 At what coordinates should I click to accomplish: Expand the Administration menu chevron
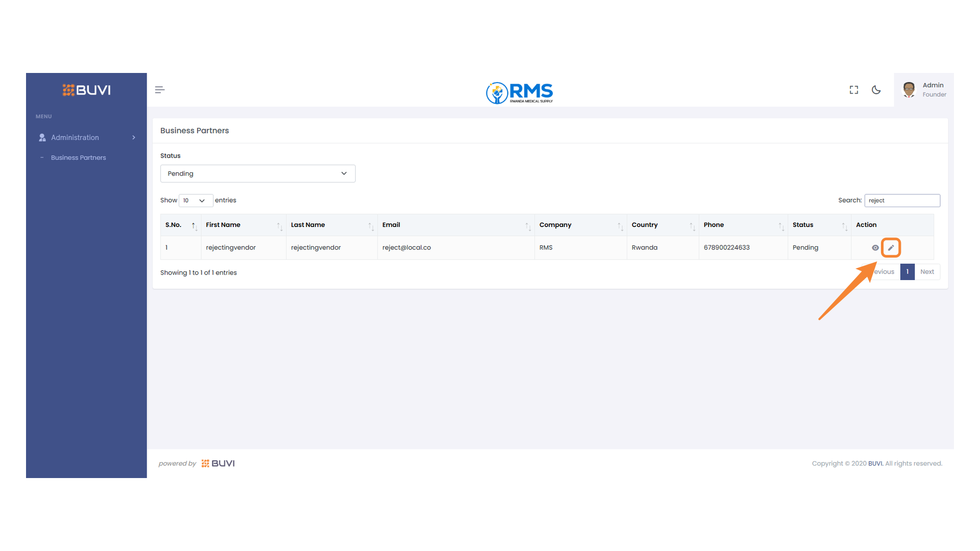click(x=133, y=137)
